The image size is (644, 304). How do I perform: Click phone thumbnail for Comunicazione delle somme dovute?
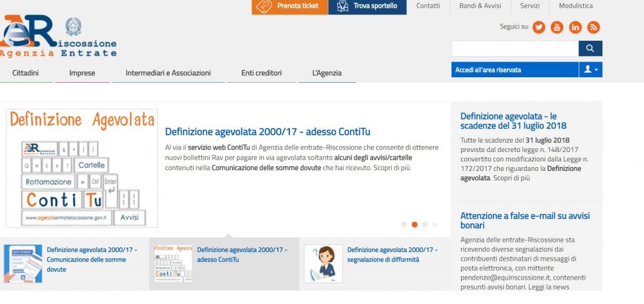23,264
